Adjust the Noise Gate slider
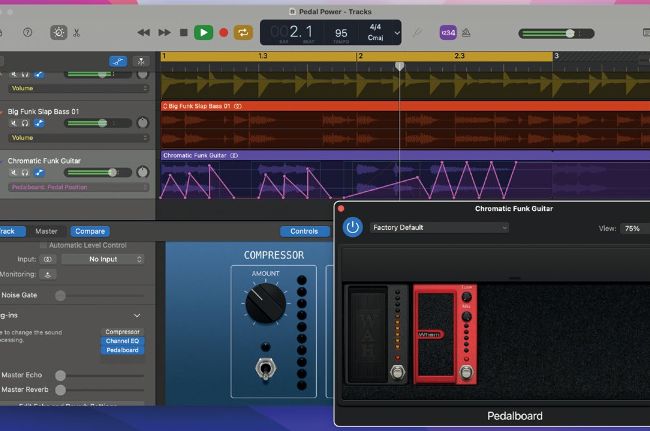650x431 pixels. click(61, 295)
